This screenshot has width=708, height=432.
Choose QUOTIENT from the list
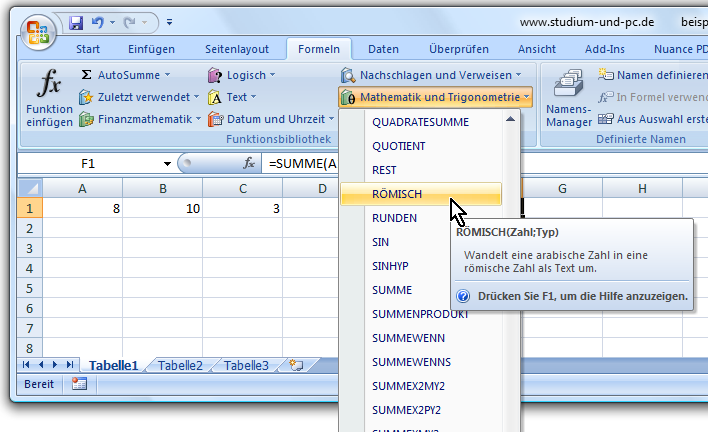pyautogui.click(x=420, y=146)
